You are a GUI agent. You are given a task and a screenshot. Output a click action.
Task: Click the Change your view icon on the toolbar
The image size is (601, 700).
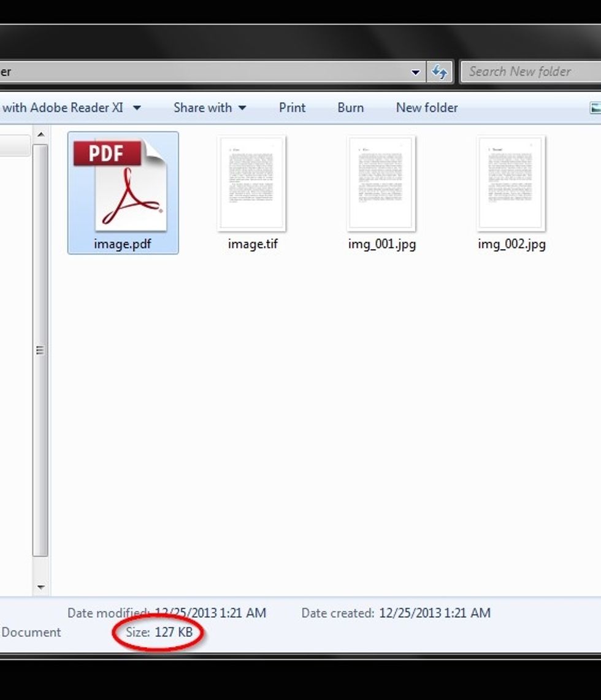point(595,107)
